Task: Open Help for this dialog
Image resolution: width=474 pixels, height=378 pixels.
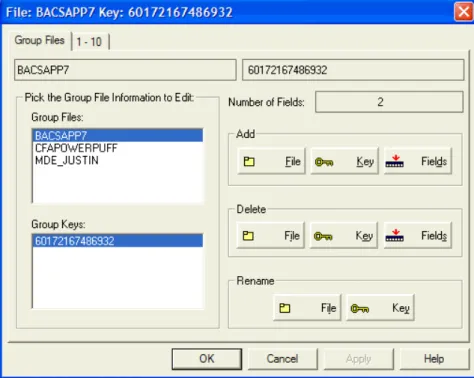Action: (x=434, y=359)
